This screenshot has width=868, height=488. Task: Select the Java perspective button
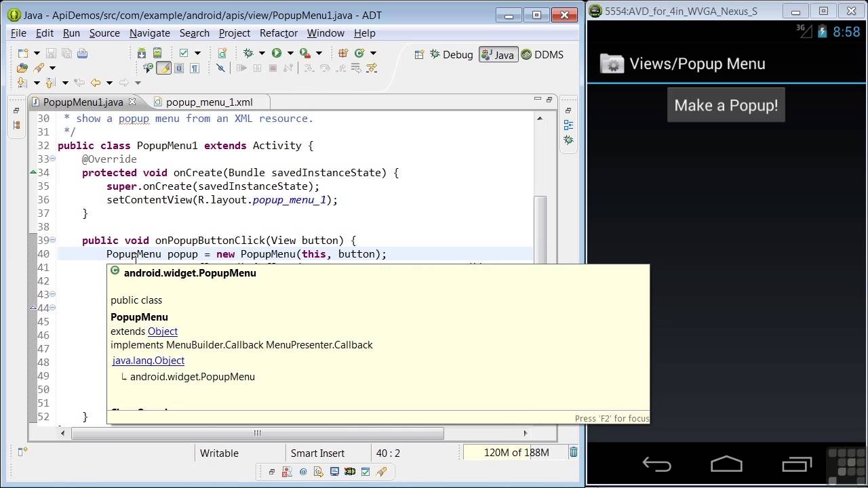[x=498, y=54]
